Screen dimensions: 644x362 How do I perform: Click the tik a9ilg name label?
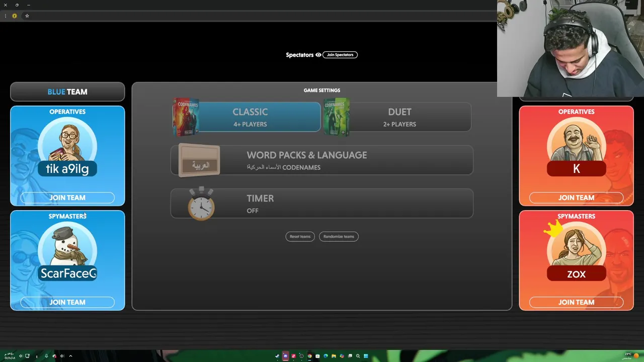tap(67, 169)
